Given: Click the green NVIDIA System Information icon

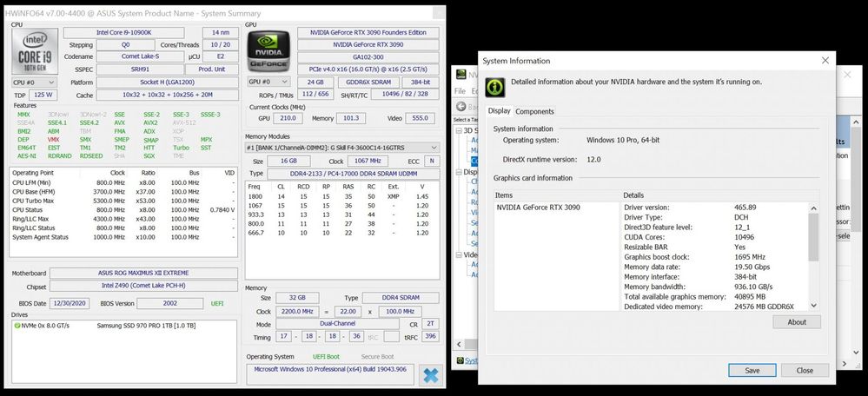Looking at the screenshot, I should tap(495, 88).
